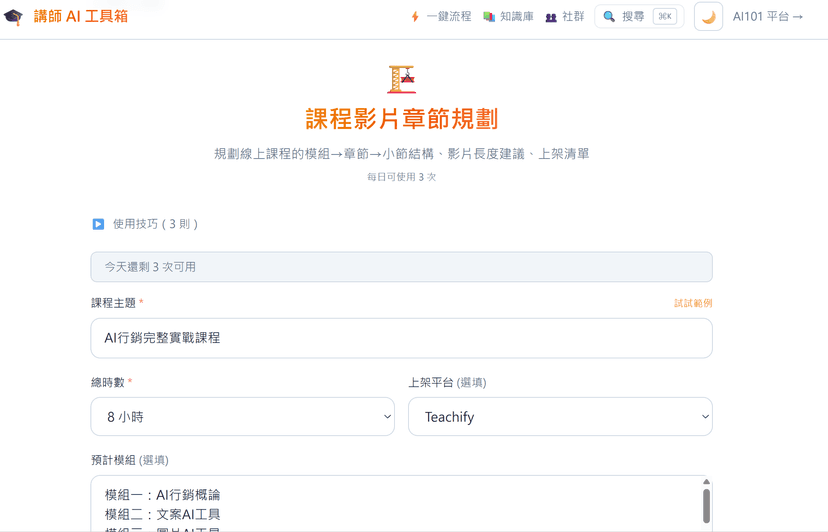This screenshot has height=532, width=828.
Task: Click inside the 預計模組 text area
Action: coord(396,503)
